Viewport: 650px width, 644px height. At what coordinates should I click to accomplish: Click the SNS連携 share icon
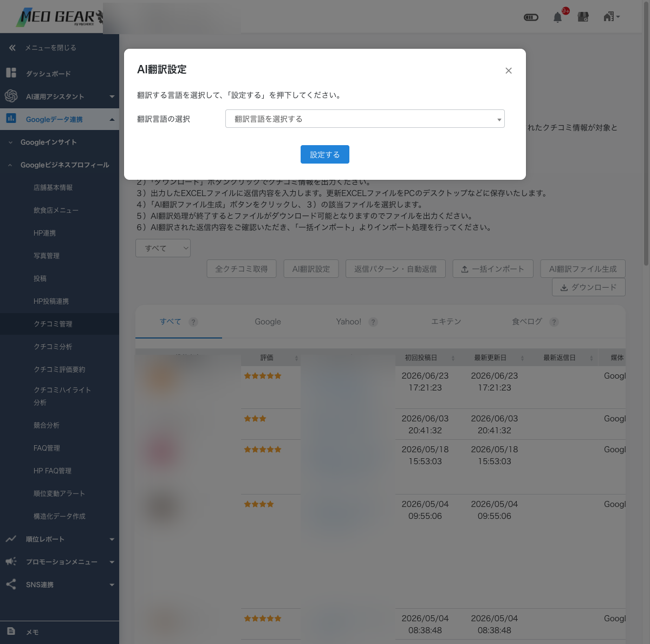coord(11,584)
